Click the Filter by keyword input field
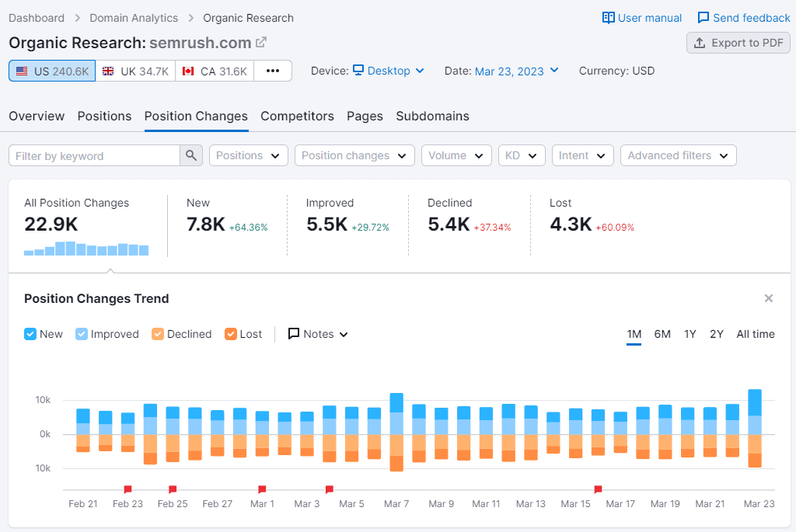 point(94,155)
